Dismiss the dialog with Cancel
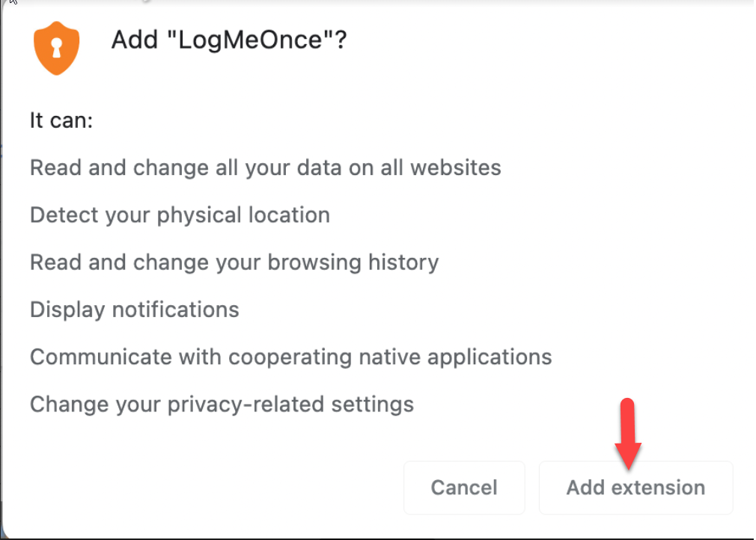 point(464,488)
